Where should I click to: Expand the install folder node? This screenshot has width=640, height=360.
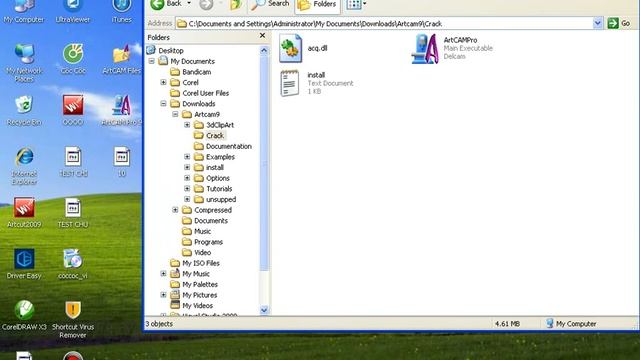click(x=187, y=167)
